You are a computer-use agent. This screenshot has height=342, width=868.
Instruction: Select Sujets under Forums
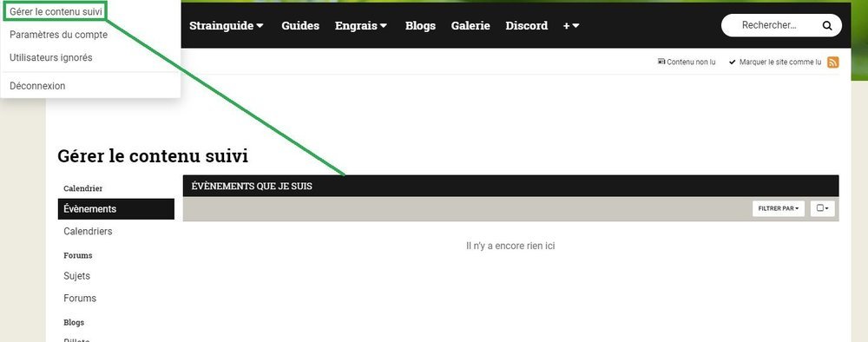(77, 275)
